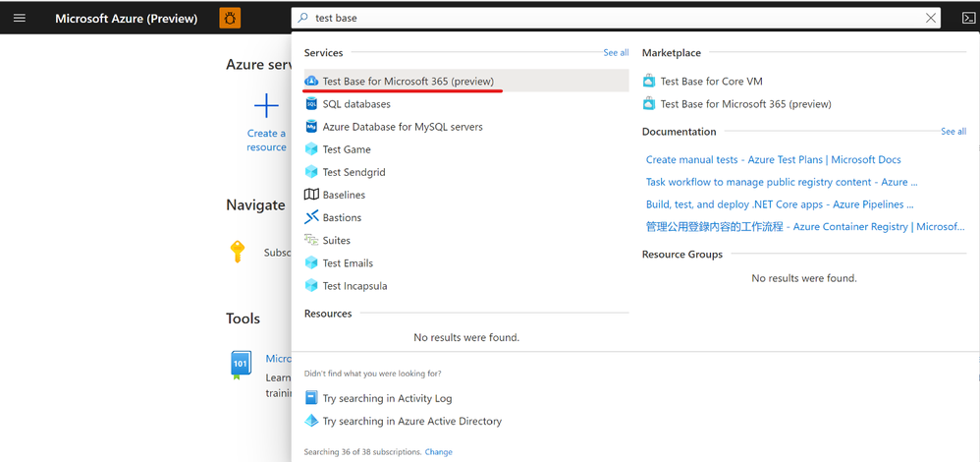Open Create manual tests documentation link
Image resolution: width=980 pixels, height=462 pixels.
[x=773, y=159]
